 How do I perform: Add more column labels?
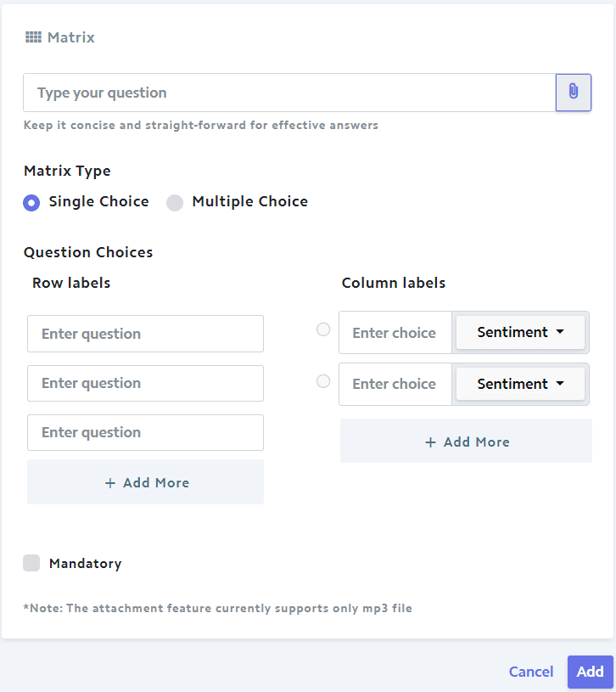(x=466, y=441)
